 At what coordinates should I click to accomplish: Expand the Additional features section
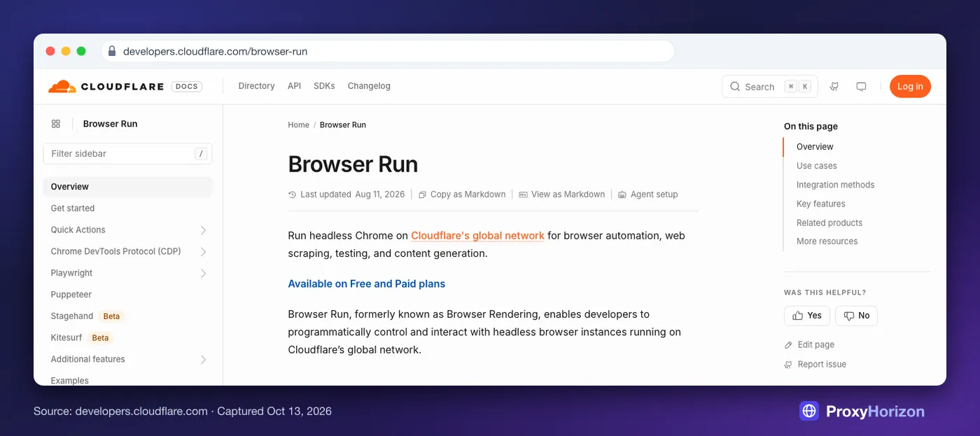coord(203,360)
